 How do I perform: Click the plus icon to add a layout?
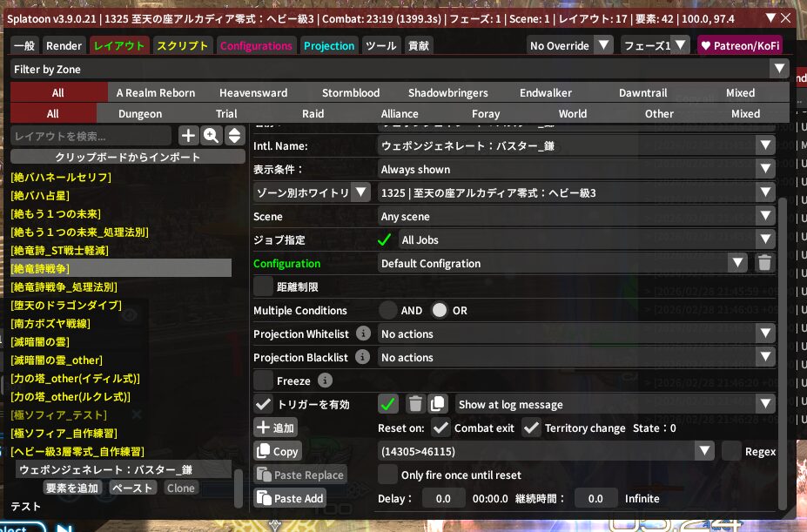[188, 135]
